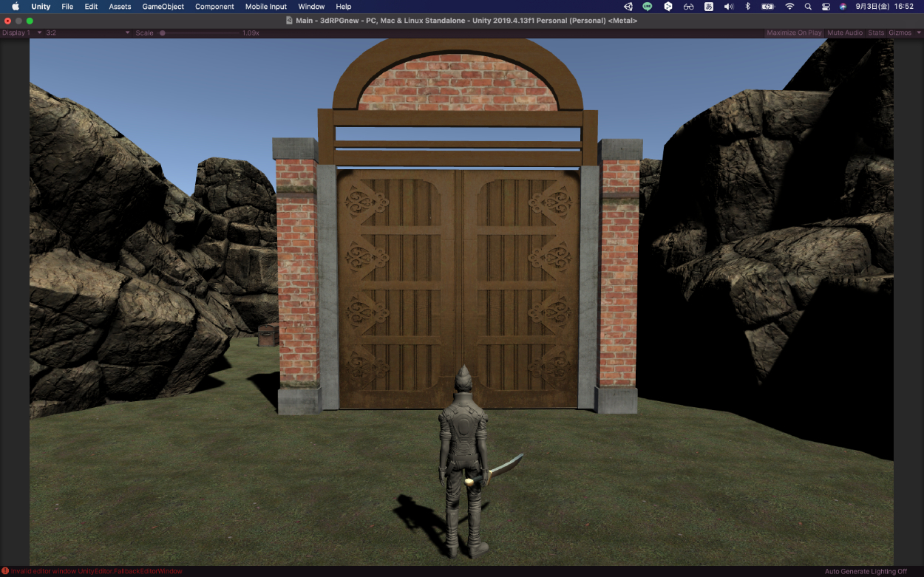
Task: Click the Gizmos button
Action: click(899, 33)
